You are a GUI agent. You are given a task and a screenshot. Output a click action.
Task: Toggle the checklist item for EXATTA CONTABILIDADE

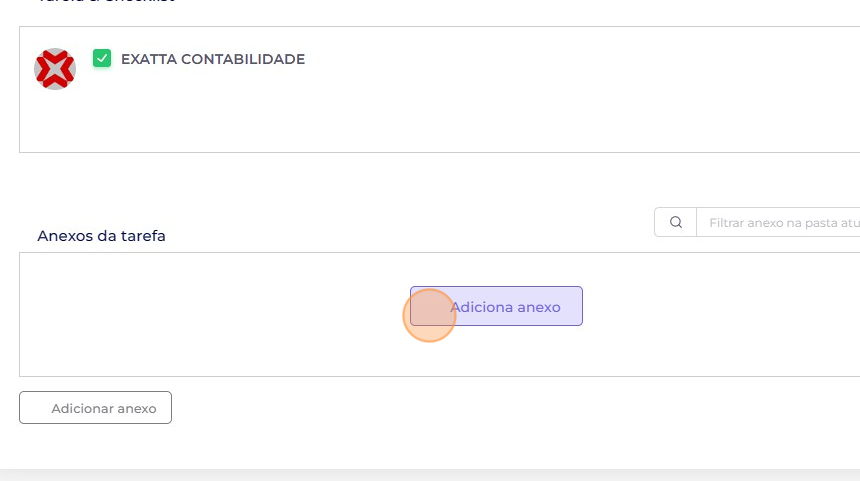pos(102,58)
